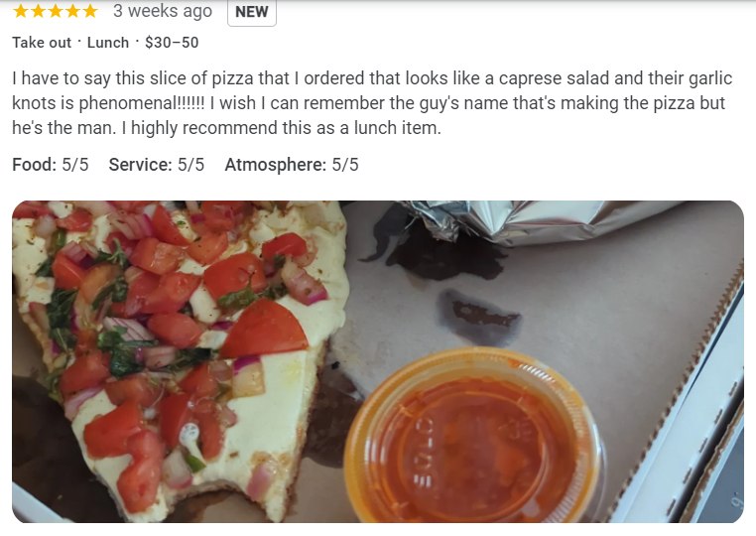Viewport: 756px width, 536px height.
Task: Open the review photo of the pizza box
Action: (378, 362)
